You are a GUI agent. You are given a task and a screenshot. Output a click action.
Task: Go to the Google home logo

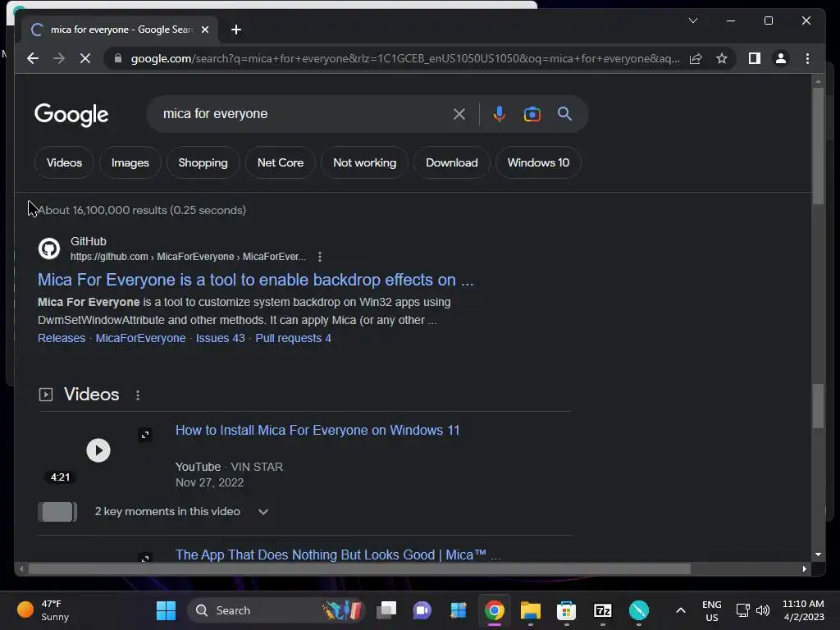point(71,114)
